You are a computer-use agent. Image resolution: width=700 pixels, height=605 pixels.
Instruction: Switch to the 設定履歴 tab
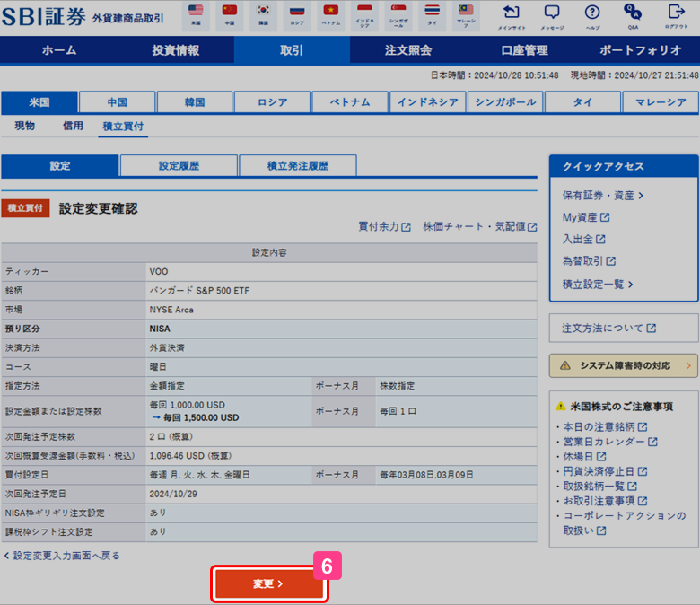click(x=179, y=166)
